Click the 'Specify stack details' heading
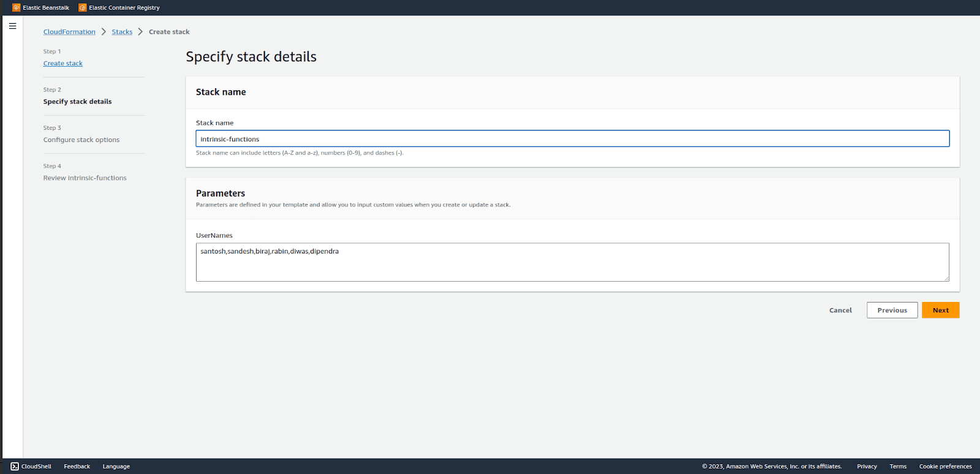The image size is (980, 474). [x=251, y=57]
